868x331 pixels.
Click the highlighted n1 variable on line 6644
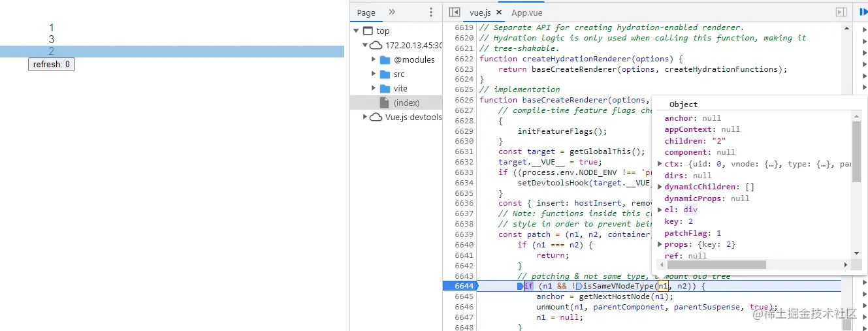point(663,286)
